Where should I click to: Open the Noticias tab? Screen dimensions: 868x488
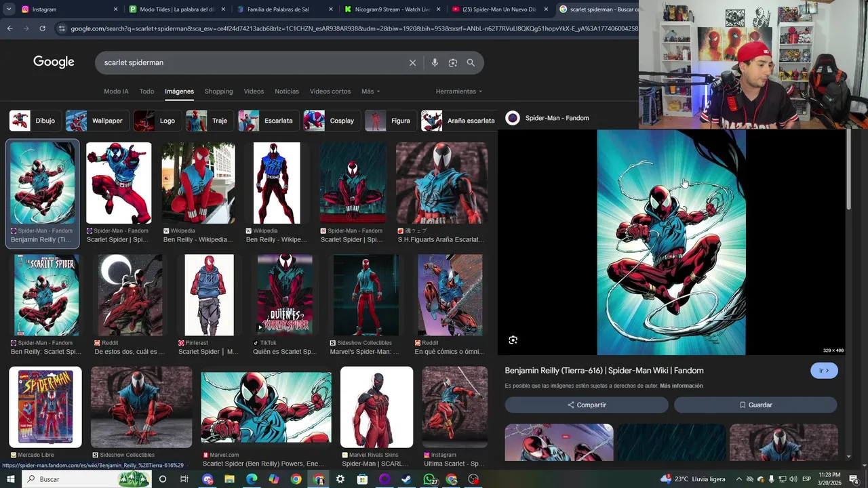[287, 91]
